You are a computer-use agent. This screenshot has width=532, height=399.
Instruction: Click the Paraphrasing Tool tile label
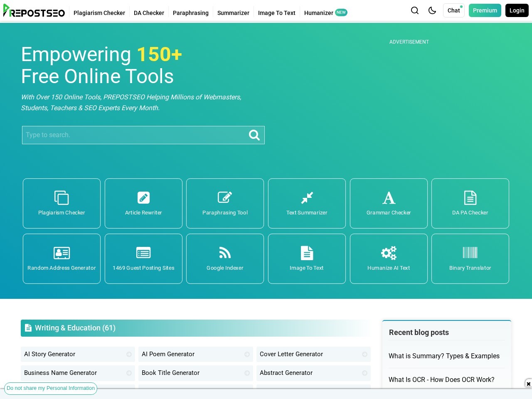[x=225, y=213]
